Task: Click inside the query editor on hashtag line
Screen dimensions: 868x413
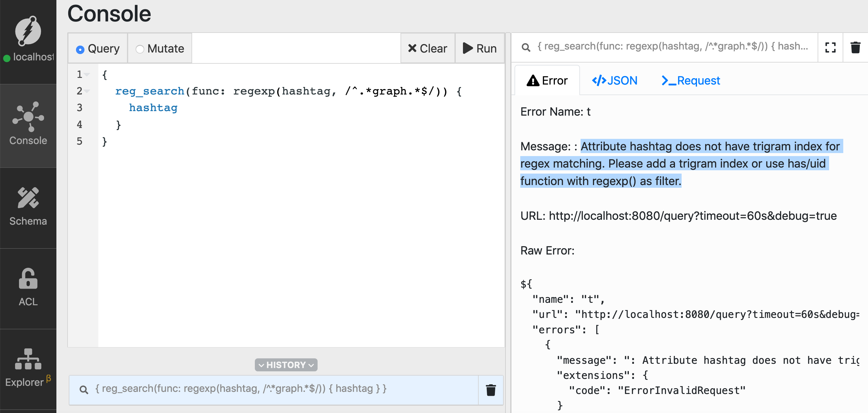Action: pos(153,108)
